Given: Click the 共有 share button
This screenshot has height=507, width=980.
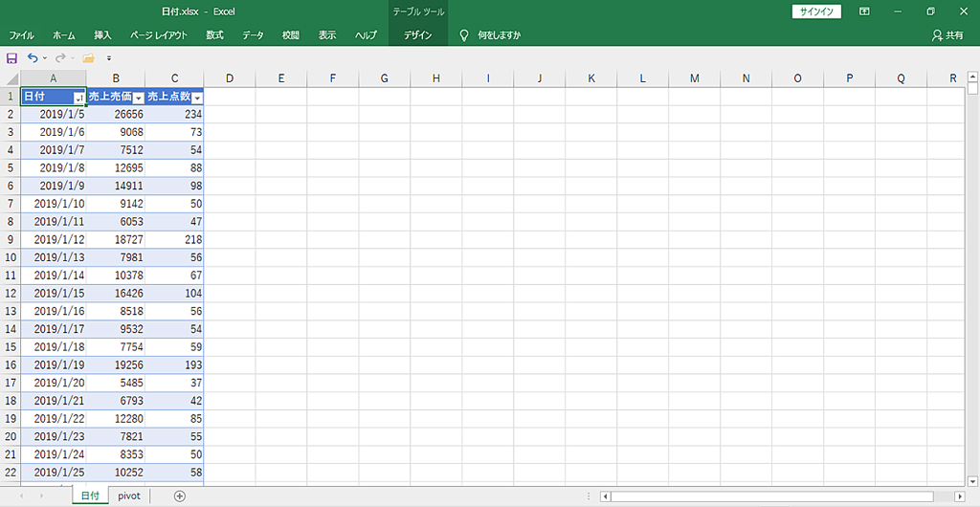Looking at the screenshot, I should [x=947, y=35].
